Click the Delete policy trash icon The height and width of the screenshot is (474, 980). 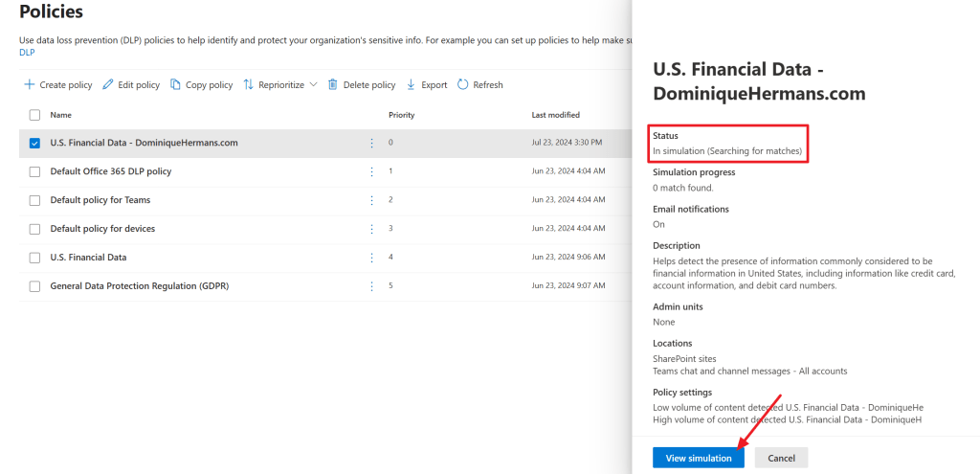pyautogui.click(x=333, y=85)
